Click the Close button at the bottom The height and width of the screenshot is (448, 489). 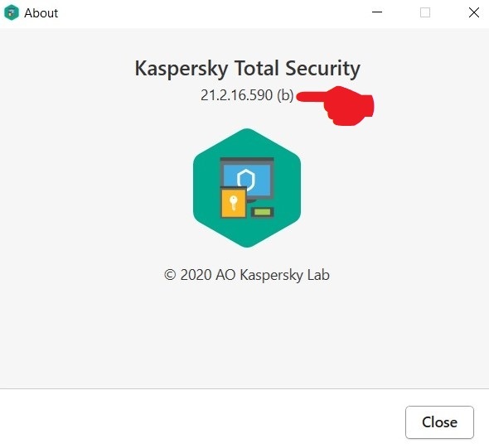(x=439, y=422)
